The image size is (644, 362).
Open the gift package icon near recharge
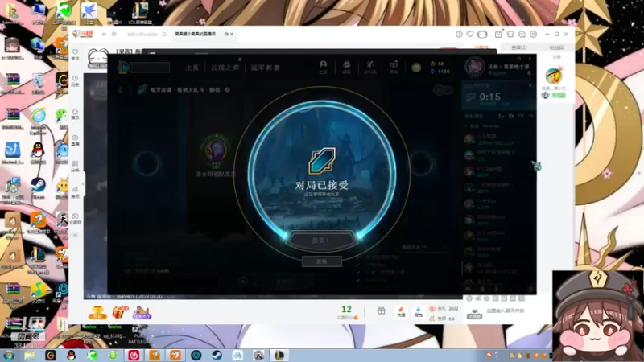point(381,311)
